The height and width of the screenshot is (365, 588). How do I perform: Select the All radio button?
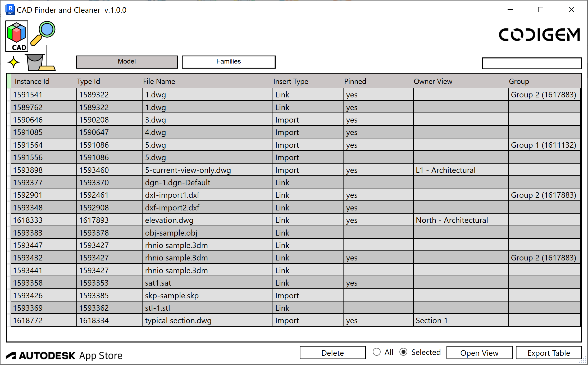click(377, 352)
